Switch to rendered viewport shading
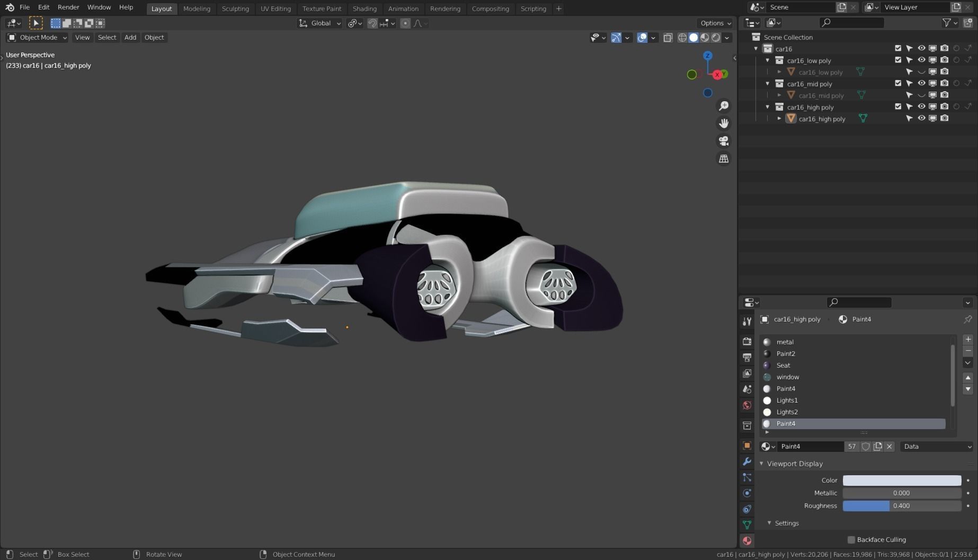 (x=716, y=38)
